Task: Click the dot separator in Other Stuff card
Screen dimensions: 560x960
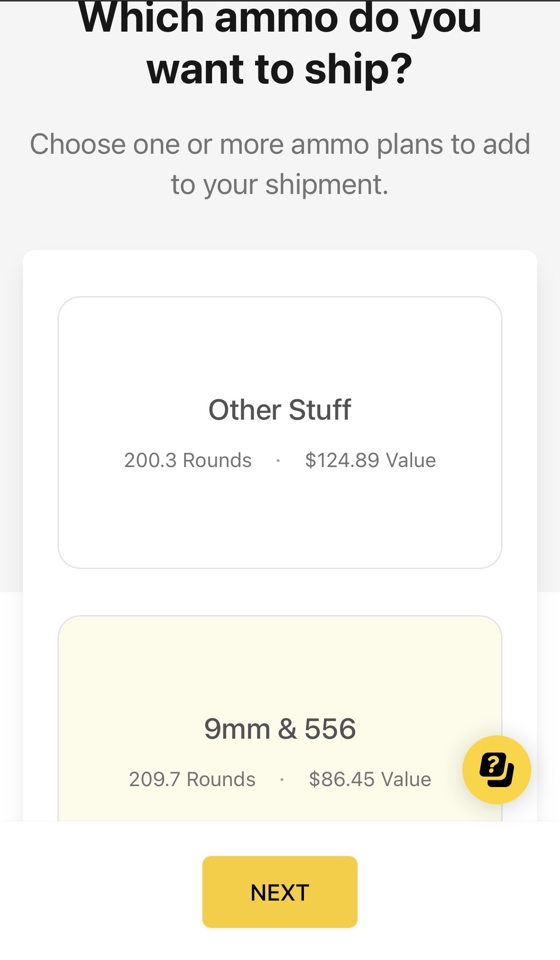Action: [x=278, y=461]
